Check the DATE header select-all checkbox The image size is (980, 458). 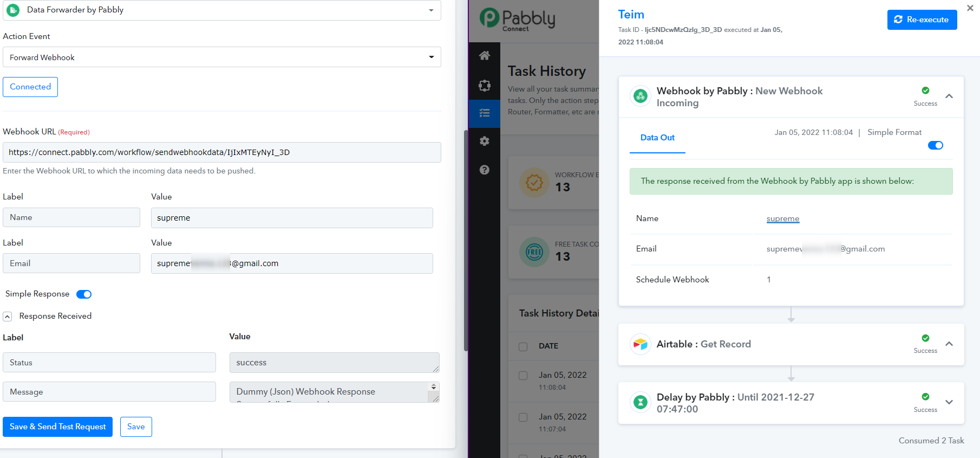coord(523,346)
